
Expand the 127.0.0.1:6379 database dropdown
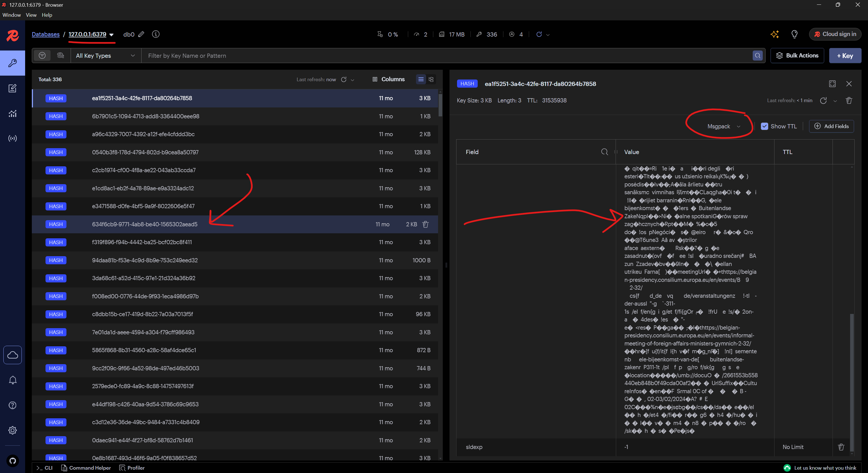(x=111, y=35)
